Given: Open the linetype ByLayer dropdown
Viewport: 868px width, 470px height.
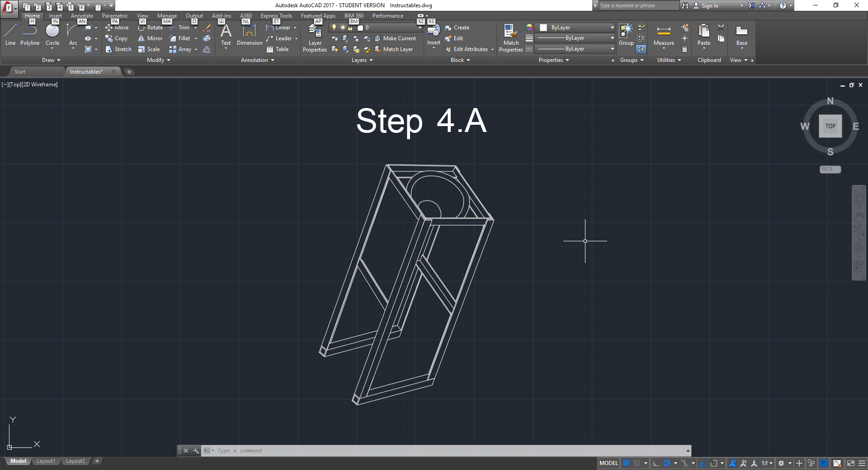Looking at the screenshot, I should (575, 49).
